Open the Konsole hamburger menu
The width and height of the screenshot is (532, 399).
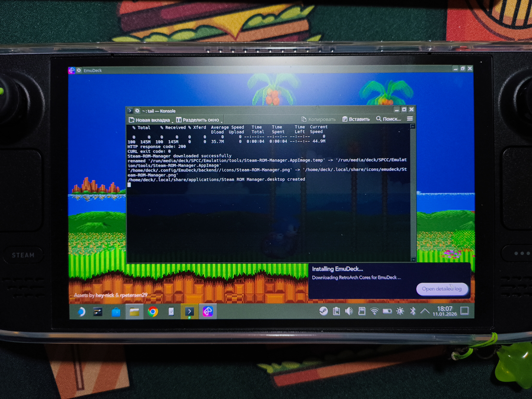(x=410, y=119)
